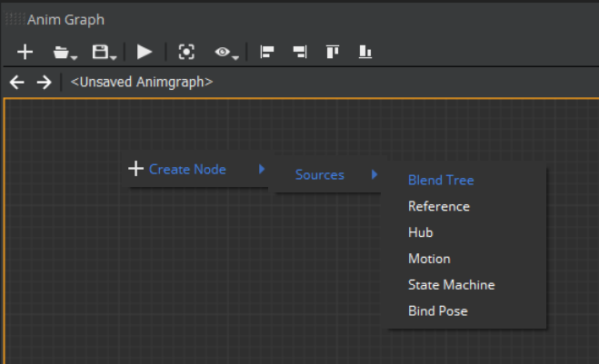
Task: Toggle the eye visualization options
Action: point(225,53)
